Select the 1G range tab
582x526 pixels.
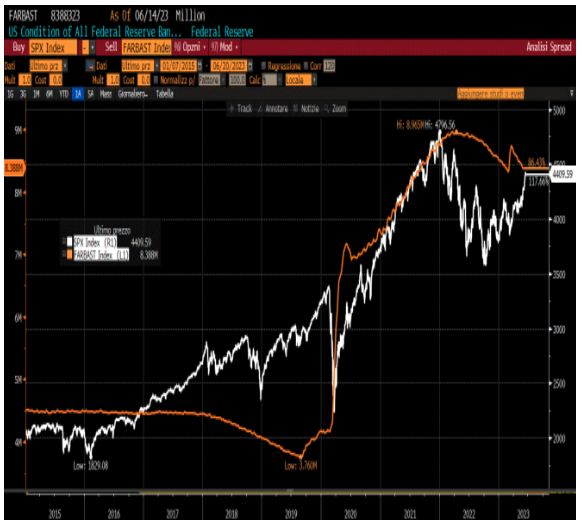pyautogui.click(x=10, y=94)
